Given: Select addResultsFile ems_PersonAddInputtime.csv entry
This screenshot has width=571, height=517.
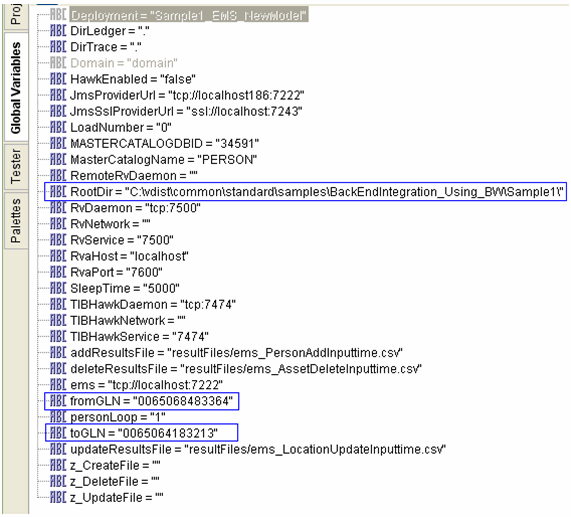Looking at the screenshot, I should pos(236,353).
